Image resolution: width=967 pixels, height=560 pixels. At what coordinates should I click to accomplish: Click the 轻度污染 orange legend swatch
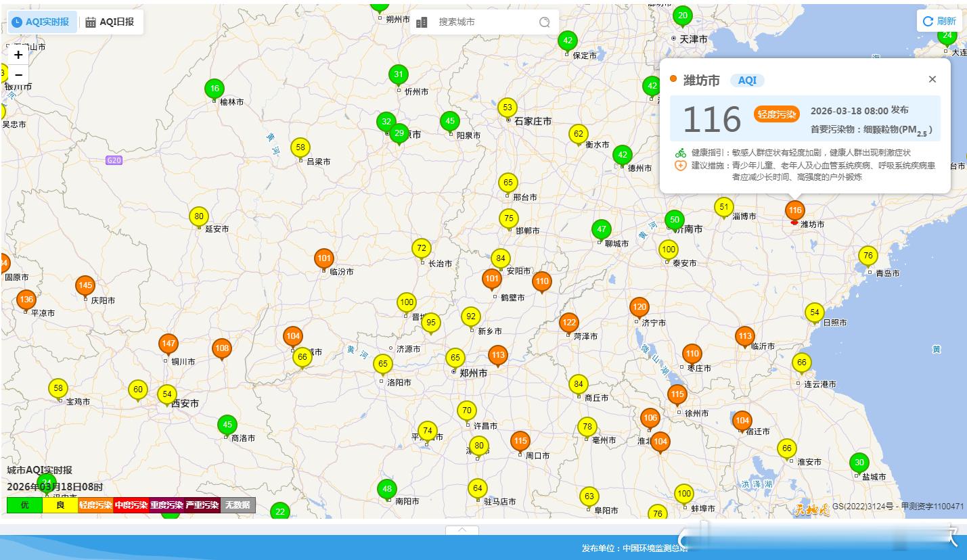[95, 505]
